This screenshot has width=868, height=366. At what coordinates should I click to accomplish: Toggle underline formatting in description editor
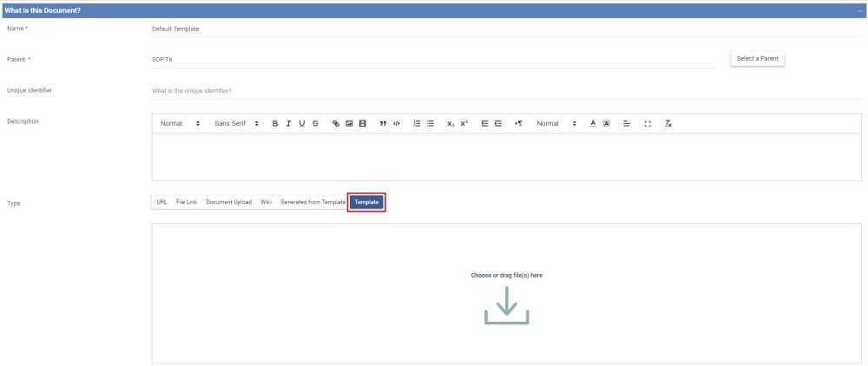(x=302, y=124)
